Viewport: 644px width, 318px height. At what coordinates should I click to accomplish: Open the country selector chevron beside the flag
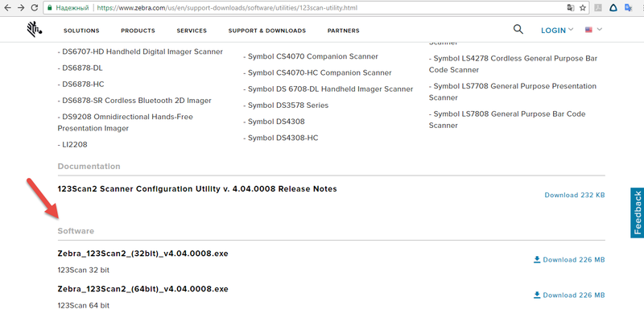pyautogui.click(x=599, y=29)
